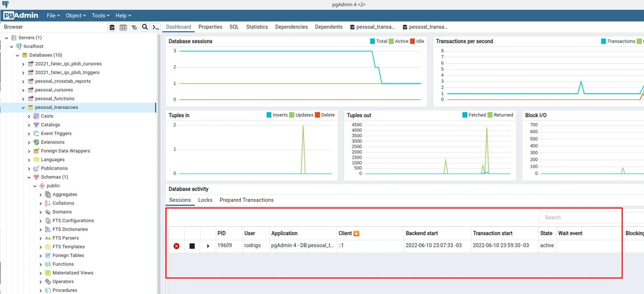
Task: Sort sessions by the State column header
Action: (x=546, y=233)
